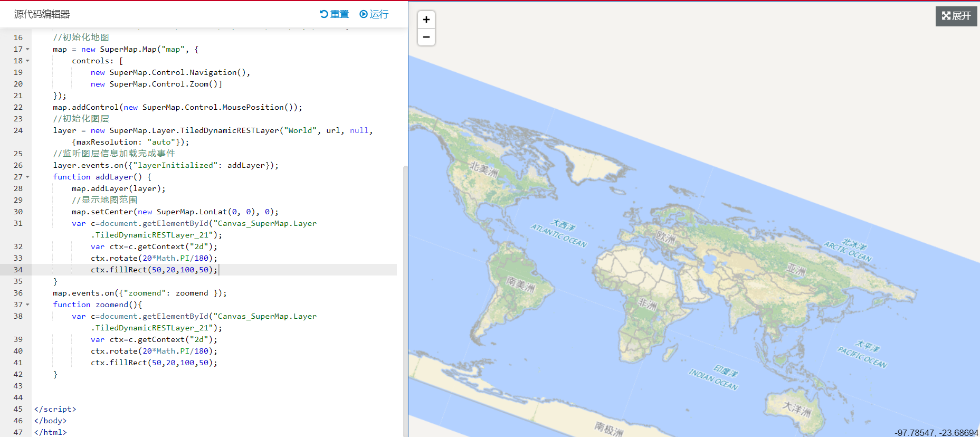Collapse the addLayer function fold at line 27
Image resolution: width=980 pixels, height=437 pixels.
[27, 177]
